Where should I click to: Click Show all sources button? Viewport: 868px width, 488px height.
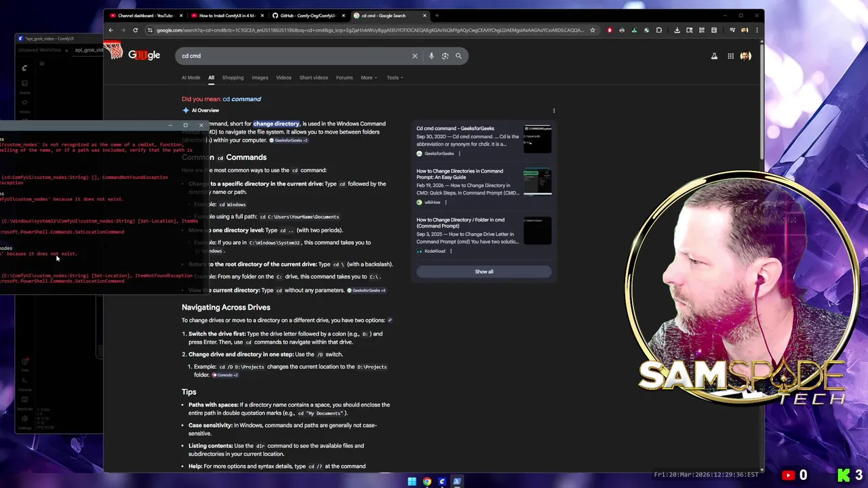tap(484, 271)
